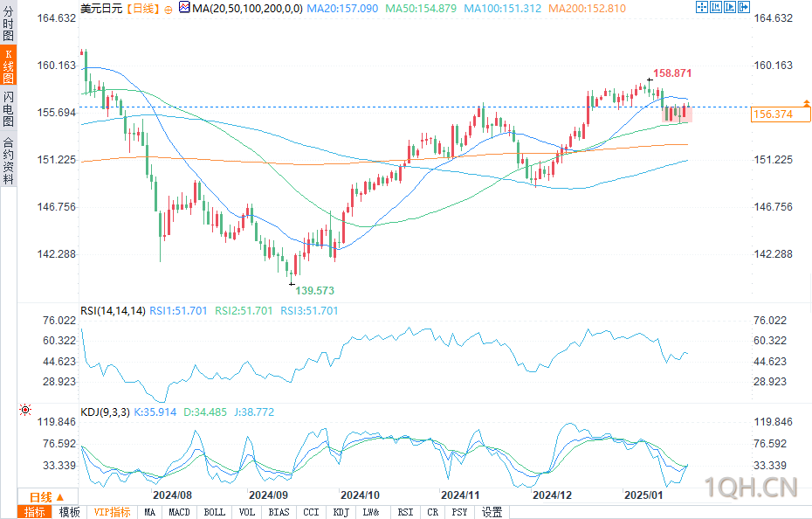Click the 美元日元 symbol name
Screen dimensions: 812x519
pos(101,9)
